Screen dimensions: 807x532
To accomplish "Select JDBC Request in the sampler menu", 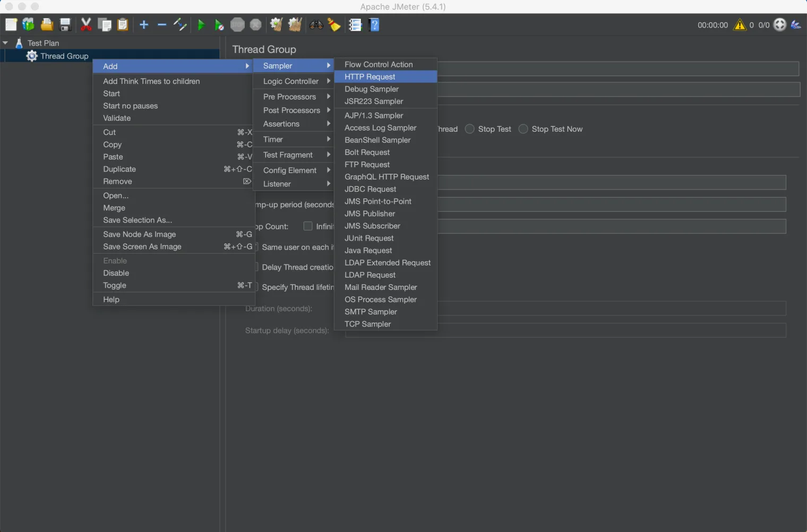I will click(371, 189).
